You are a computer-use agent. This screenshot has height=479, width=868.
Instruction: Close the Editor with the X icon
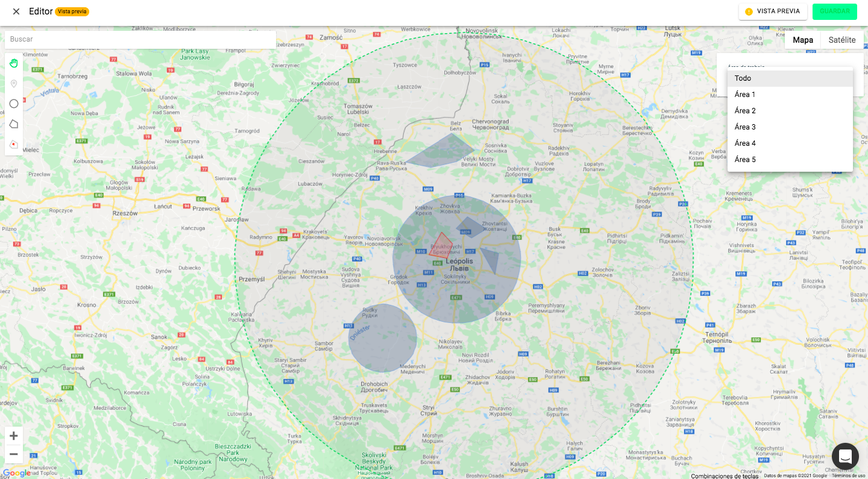tap(16, 11)
